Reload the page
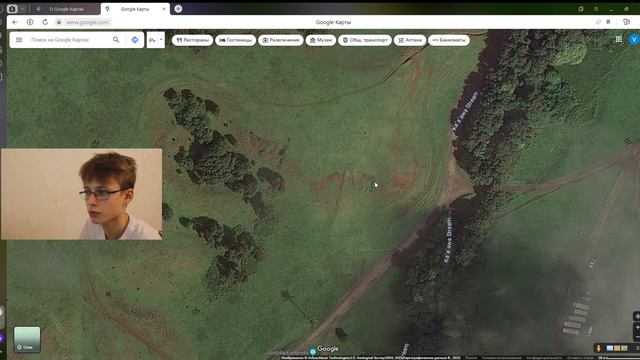 click(45, 22)
